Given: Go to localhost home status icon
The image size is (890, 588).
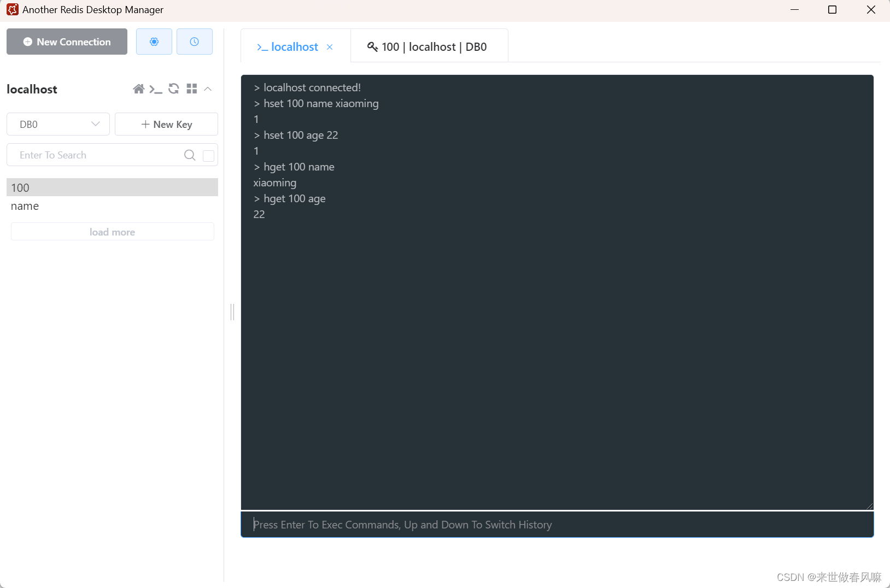Looking at the screenshot, I should 139,89.
